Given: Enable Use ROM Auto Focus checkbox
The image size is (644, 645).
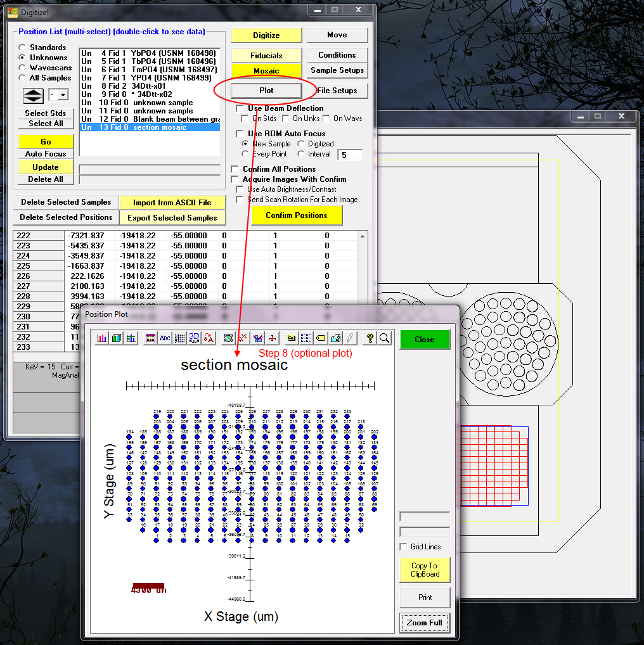Looking at the screenshot, I should click(239, 134).
